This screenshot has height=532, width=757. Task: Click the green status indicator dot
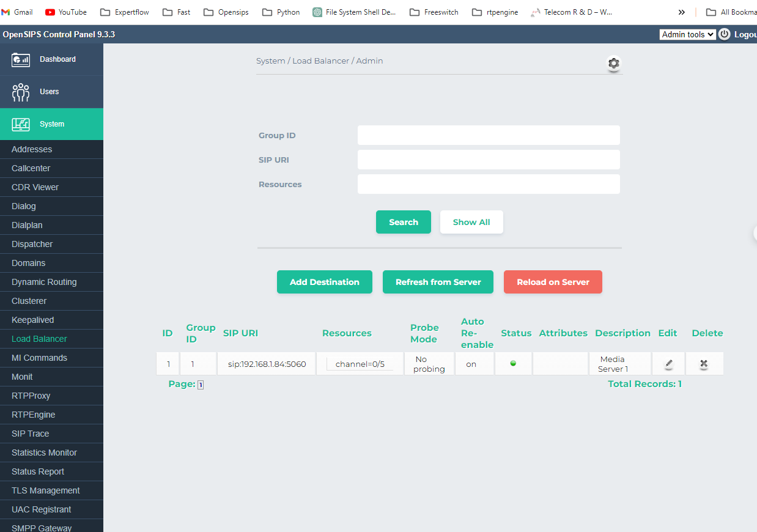513,363
